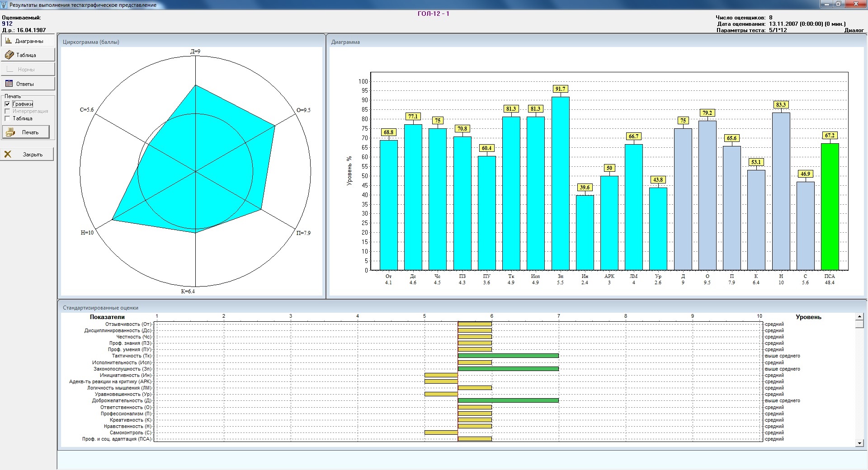Image resolution: width=868 pixels, height=470 pixels.
Task: Open Ответы via the calendar grid icon
Action: tap(9, 84)
